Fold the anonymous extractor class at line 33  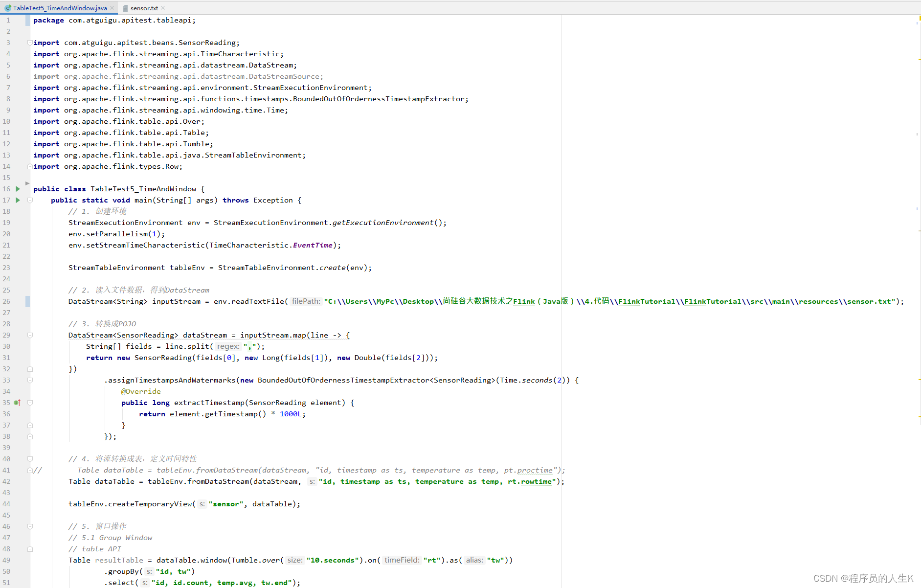tap(30, 380)
